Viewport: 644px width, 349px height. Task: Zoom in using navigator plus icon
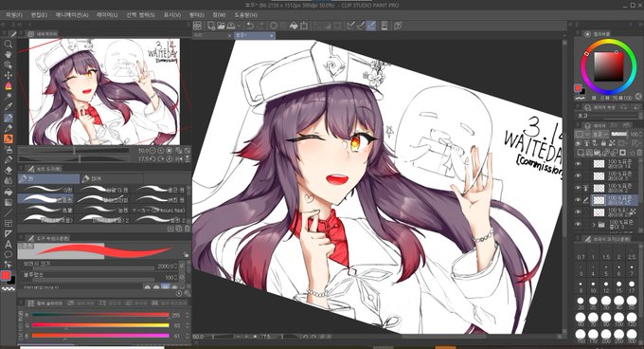pyautogui.click(x=161, y=151)
